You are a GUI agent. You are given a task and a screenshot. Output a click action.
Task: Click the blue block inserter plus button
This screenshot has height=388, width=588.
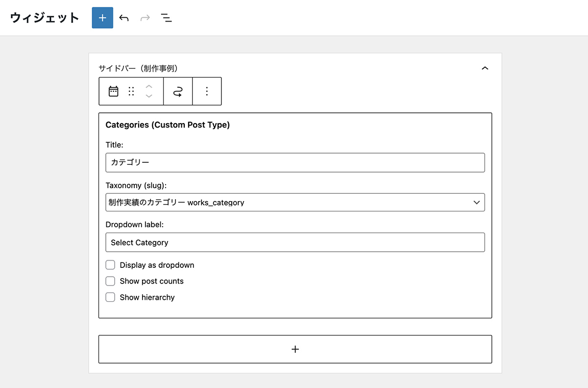click(x=102, y=18)
